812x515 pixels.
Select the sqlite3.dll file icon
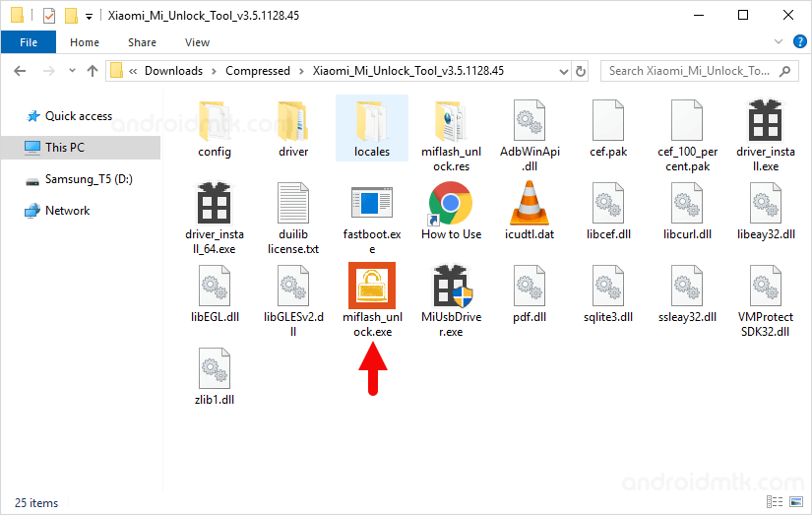pos(608,286)
